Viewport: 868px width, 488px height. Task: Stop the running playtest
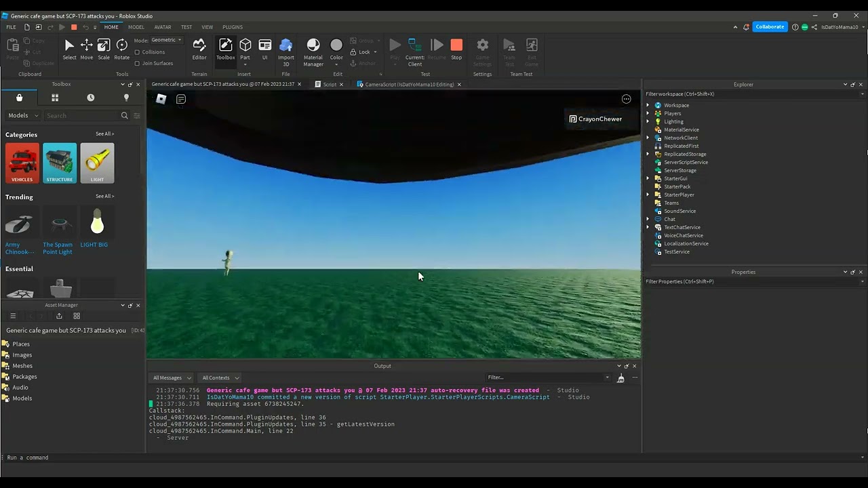[x=456, y=49]
